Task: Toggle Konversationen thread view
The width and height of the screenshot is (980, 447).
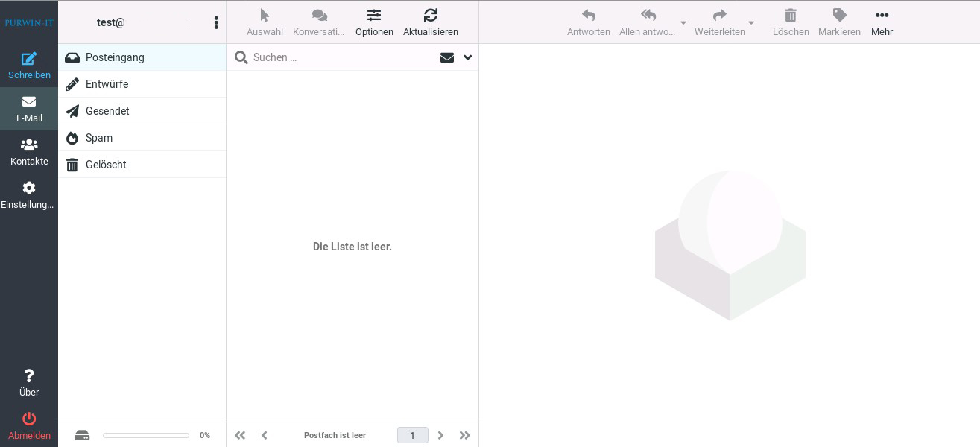Action: click(x=319, y=22)
